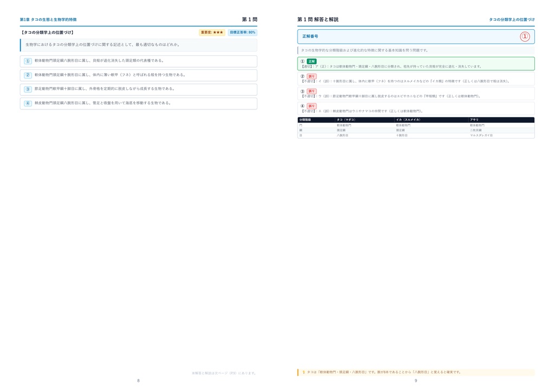Click the red 誤り badge on explanation ③
Image resolution: width=555 pixels, height=392 pixels.
[x=312, y=91]
